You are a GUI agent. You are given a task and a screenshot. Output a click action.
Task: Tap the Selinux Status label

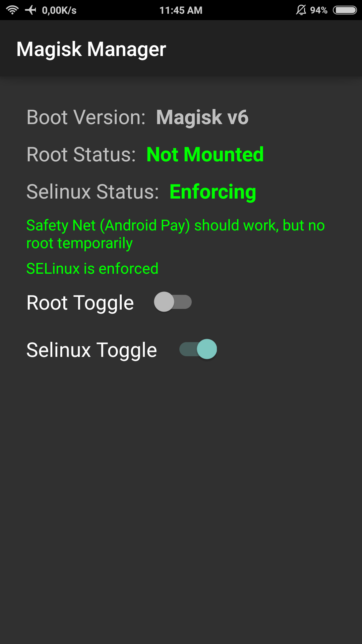pyautogui.click(x=93, y=192)
